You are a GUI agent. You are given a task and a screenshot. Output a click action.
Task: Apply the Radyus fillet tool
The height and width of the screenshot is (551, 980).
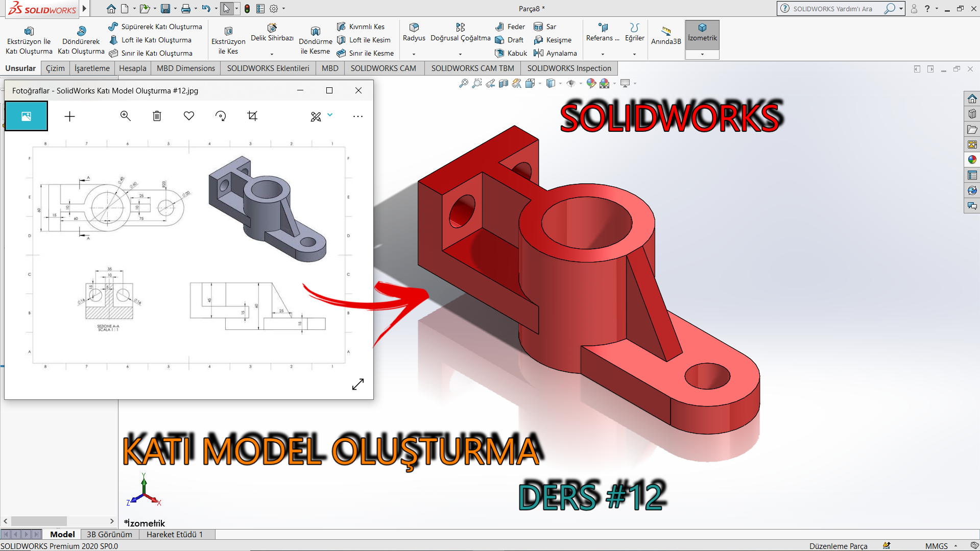click(x=414, y=33)
